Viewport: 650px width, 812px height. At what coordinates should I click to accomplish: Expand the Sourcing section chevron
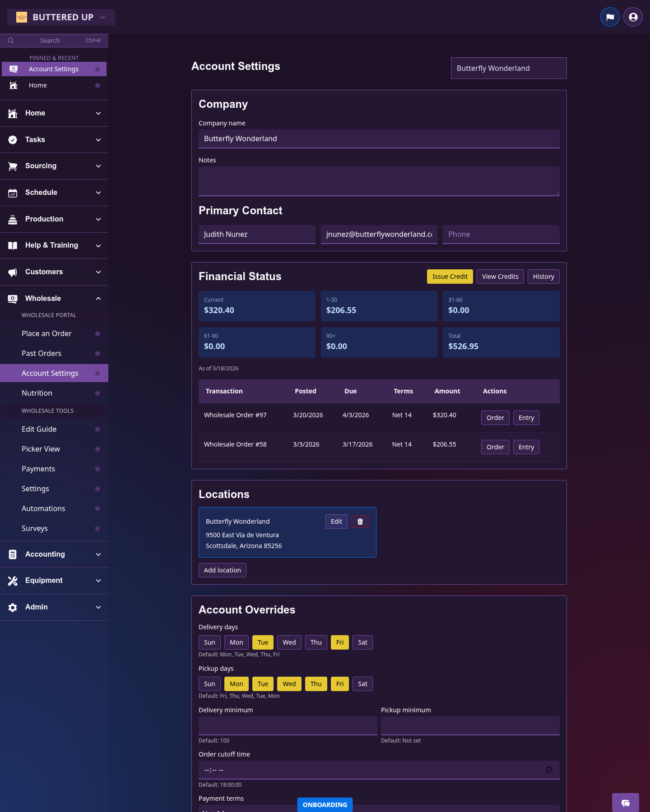(x=98, y=166)
